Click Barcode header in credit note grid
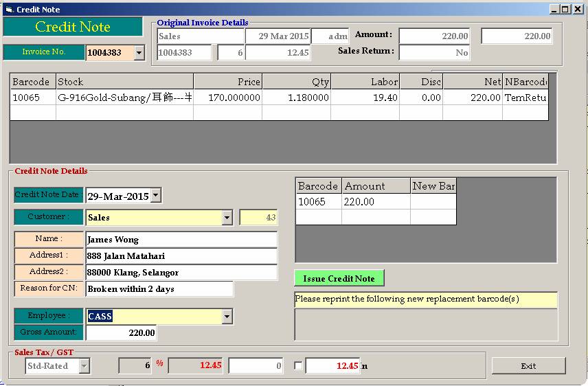This screenshot has width=588, height=386. tap(319, 185)
